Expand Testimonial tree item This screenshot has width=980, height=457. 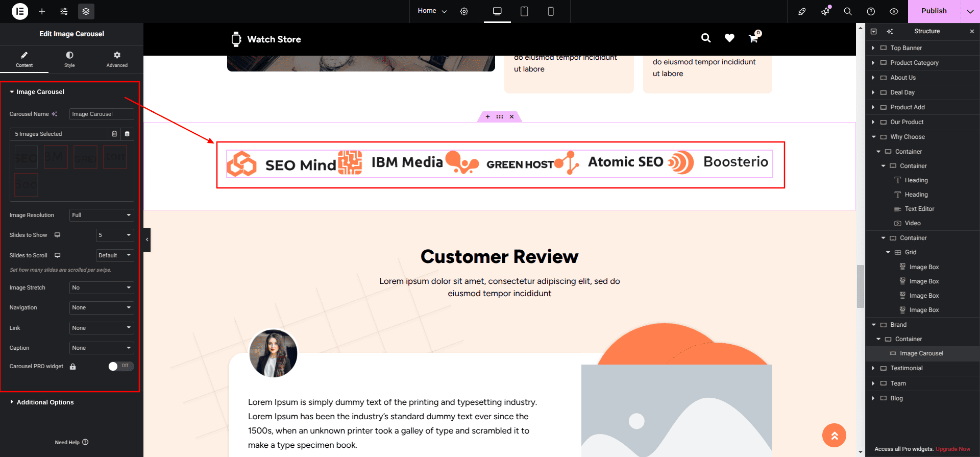coord(873,368)
